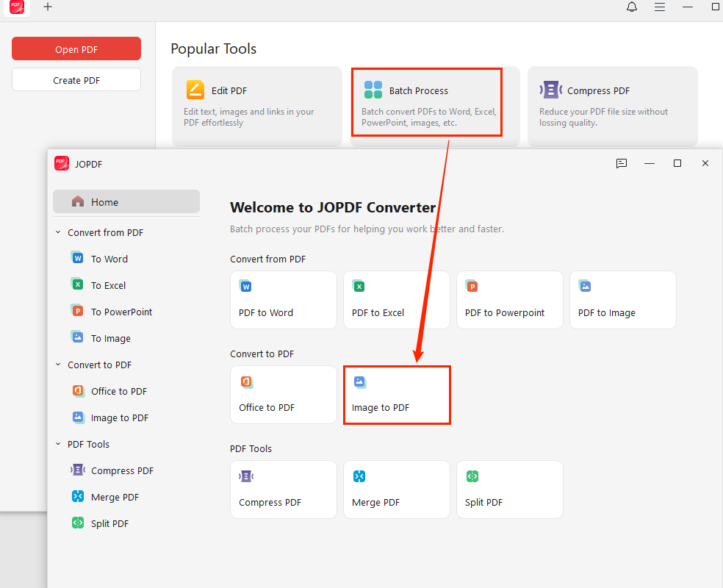This screenshot has width=723, height=588.
Task: Select Home in the JOPDF sidebar
Action: tap(126, 202)
